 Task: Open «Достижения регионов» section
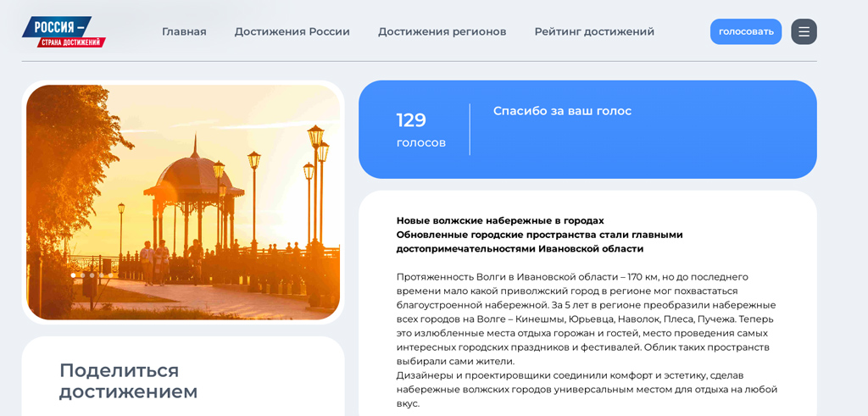442,31
